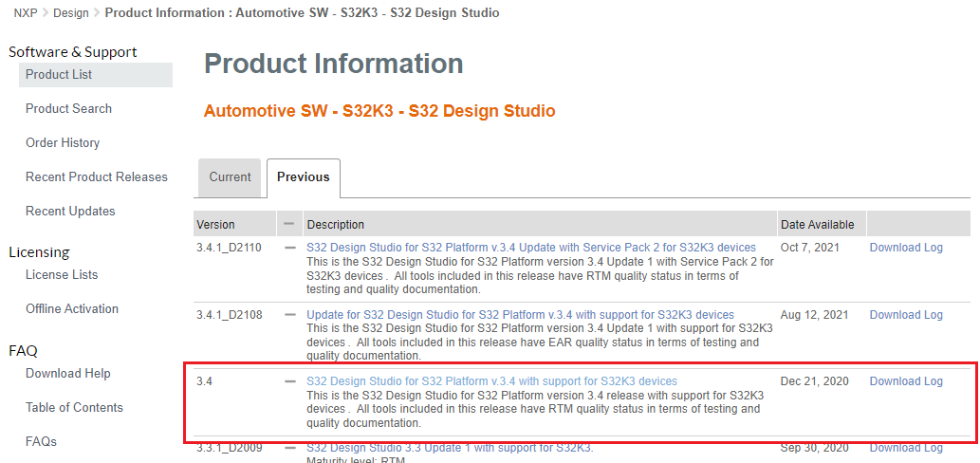980x463 pixels.
Task: Click NXP in the breadcrumb
Action: pos(26,13)
